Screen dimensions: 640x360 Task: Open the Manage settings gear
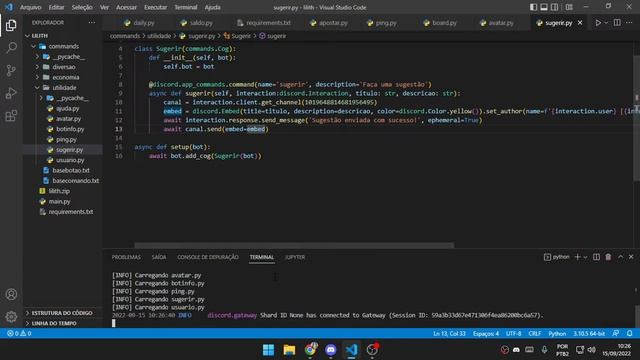tap(11, 316)
